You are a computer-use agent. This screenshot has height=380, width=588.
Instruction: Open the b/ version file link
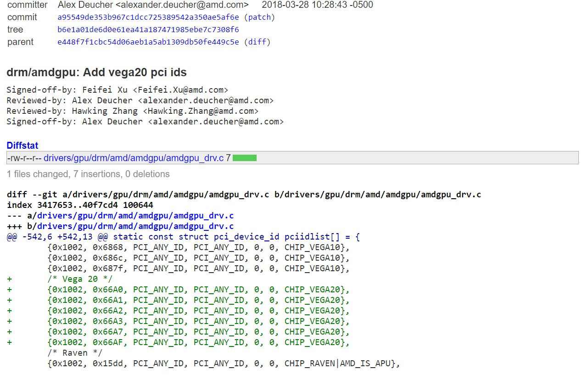(x=135, y=226)
